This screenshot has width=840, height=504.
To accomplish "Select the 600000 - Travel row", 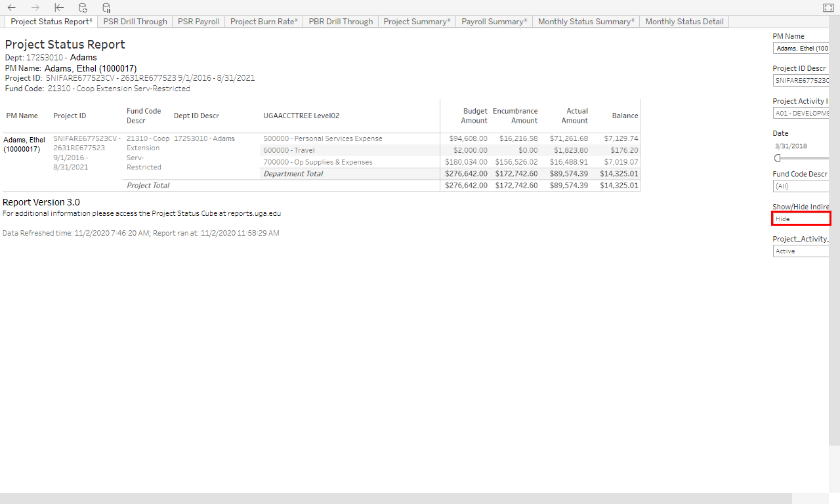I will [x=289, y=150].
